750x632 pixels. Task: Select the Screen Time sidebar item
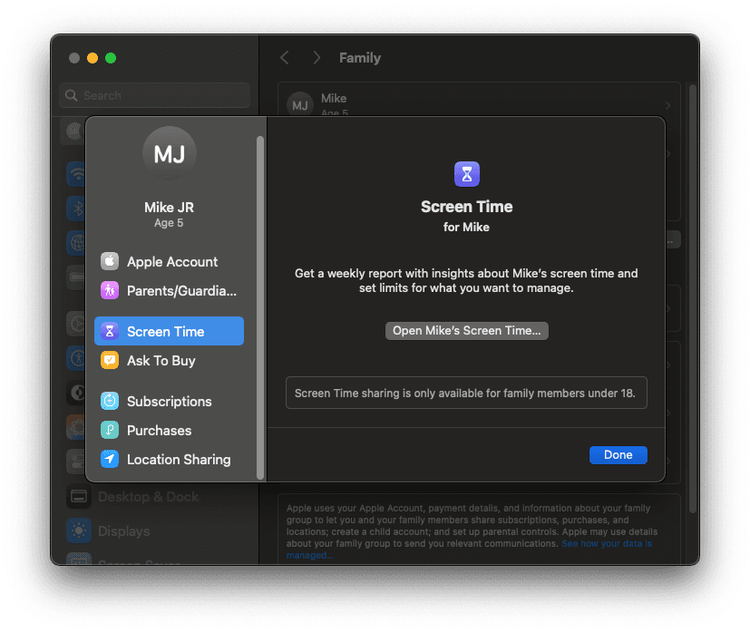(x=169, y=331)
